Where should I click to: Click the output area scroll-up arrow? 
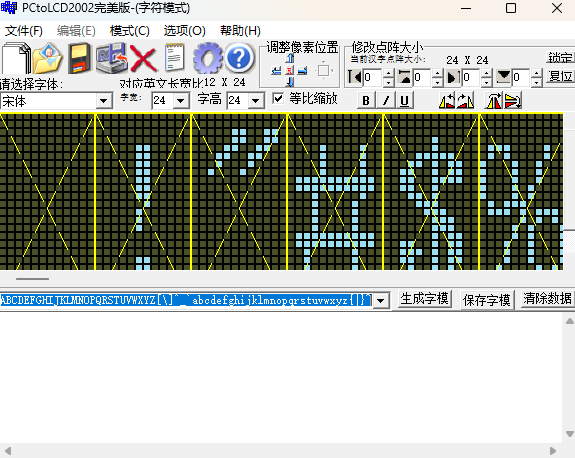(569, 321)
